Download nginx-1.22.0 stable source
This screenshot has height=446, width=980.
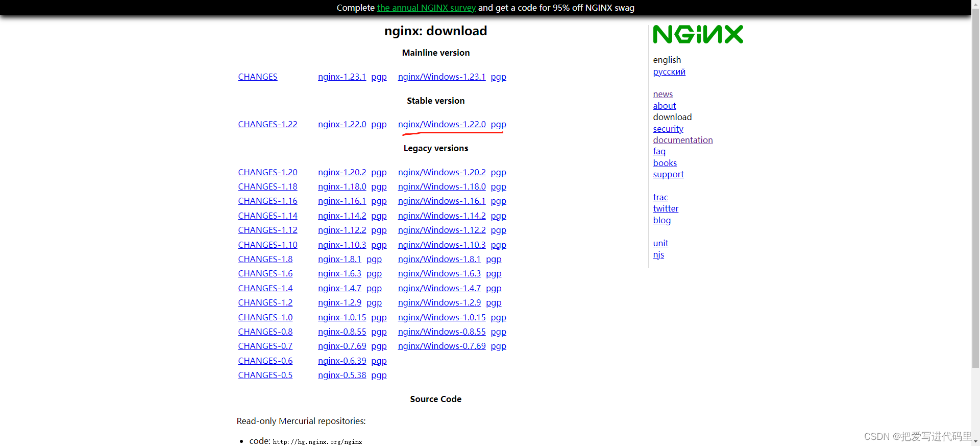click(x=342, y=124)
